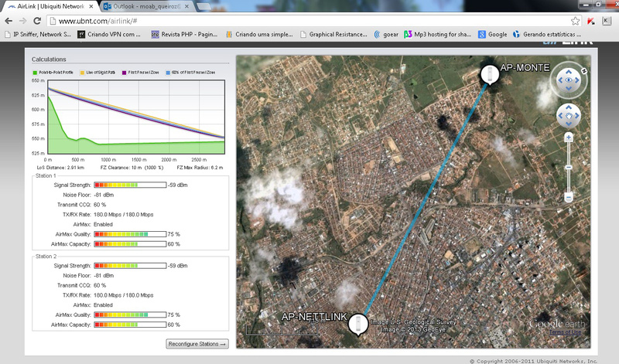The image size is (619, 364).
Task: Click Station 1 Signal Strength bar
Action: click(130, 185)
